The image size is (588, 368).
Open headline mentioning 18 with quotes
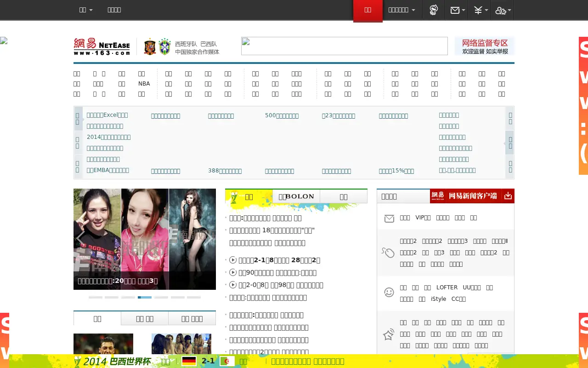[272, 230]
